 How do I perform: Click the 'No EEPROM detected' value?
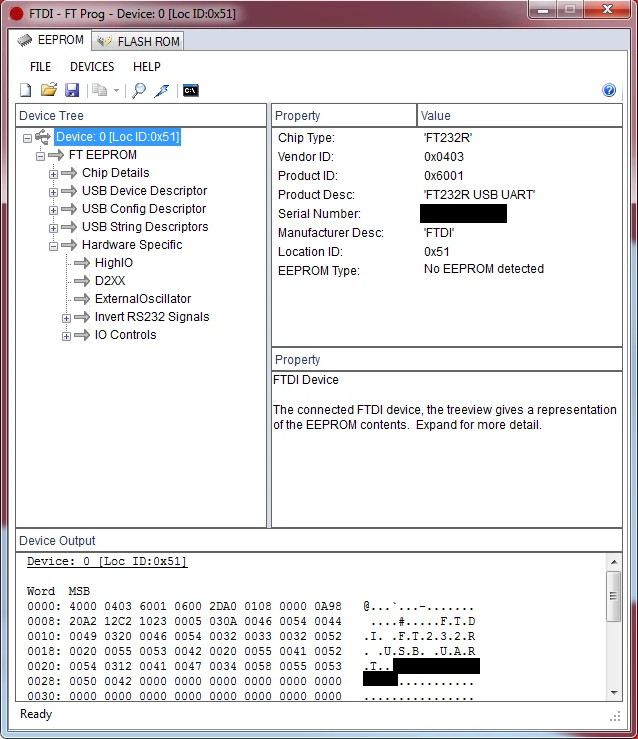(x=484, y=269)
